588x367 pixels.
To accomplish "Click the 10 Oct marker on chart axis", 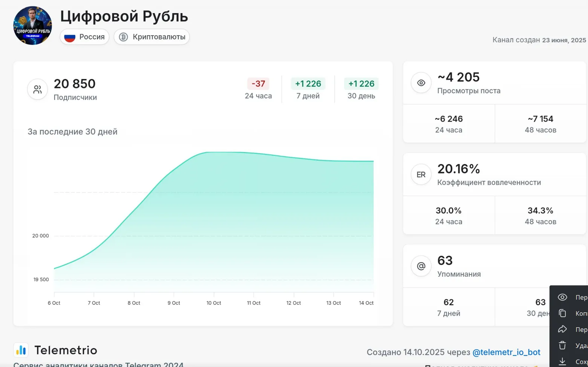I will (214, 303).
